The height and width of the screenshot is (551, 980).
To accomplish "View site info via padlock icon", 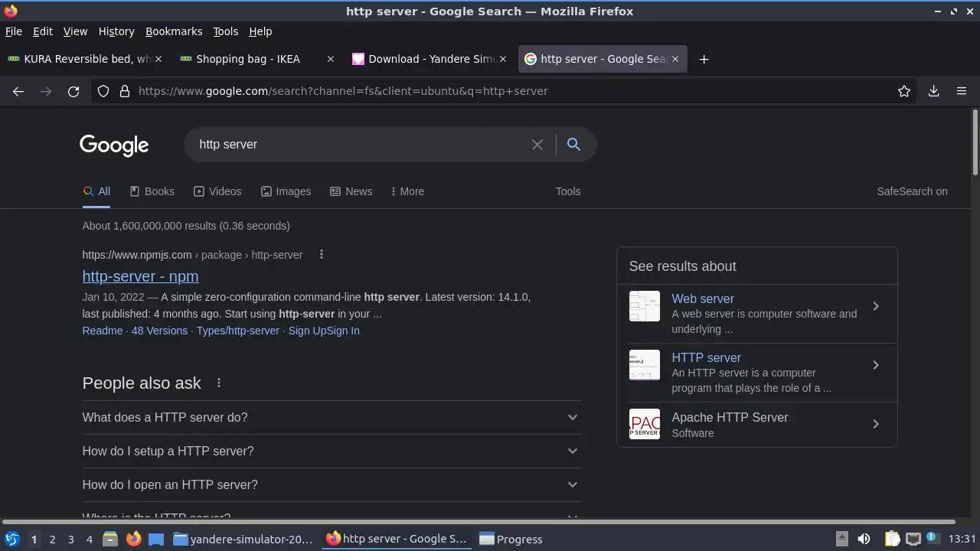I will (125, 91).
